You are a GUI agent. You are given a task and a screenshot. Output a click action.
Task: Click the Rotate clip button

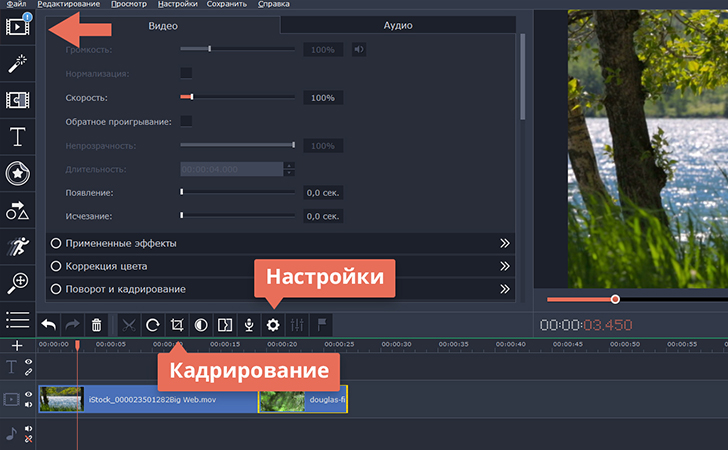[x=152, y=325]
